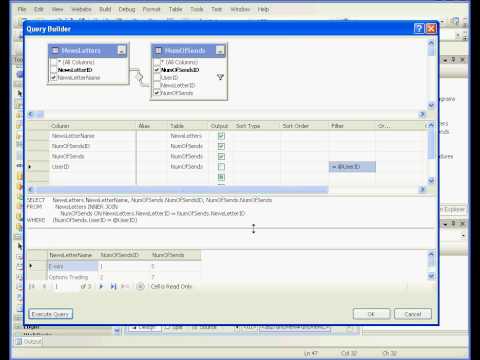Select the UserID filter cell with @UserID
The image size is (480, 360).
coord(352,167)
